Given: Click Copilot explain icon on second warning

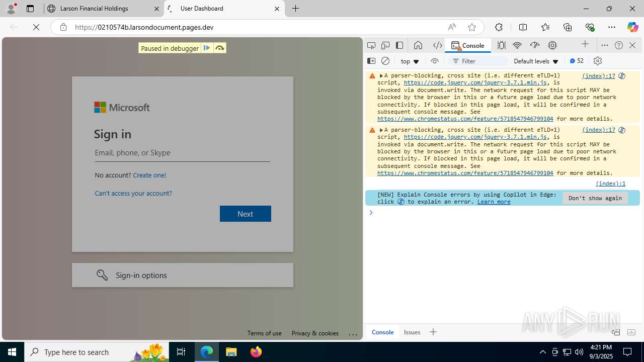Looking at the screenshot, I should 622,130.
